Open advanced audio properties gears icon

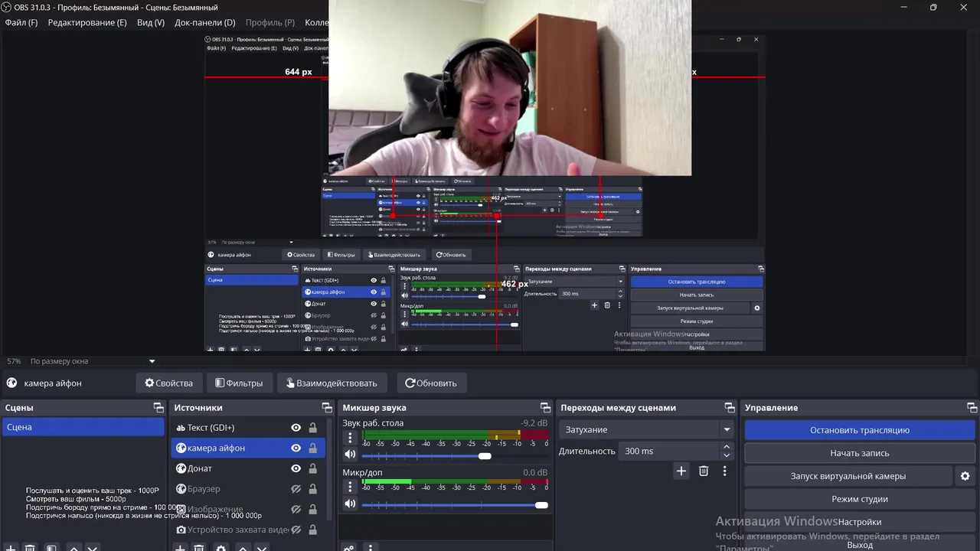point(348,548)
